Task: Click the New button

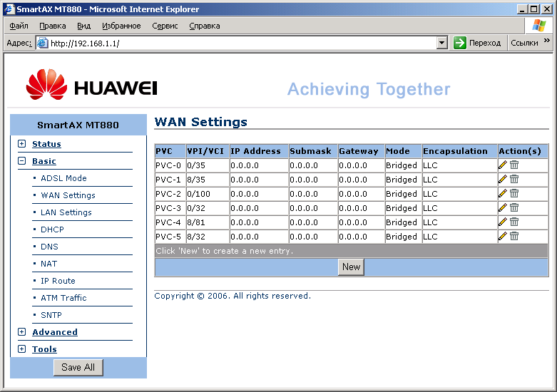Action: pos(351,267)
